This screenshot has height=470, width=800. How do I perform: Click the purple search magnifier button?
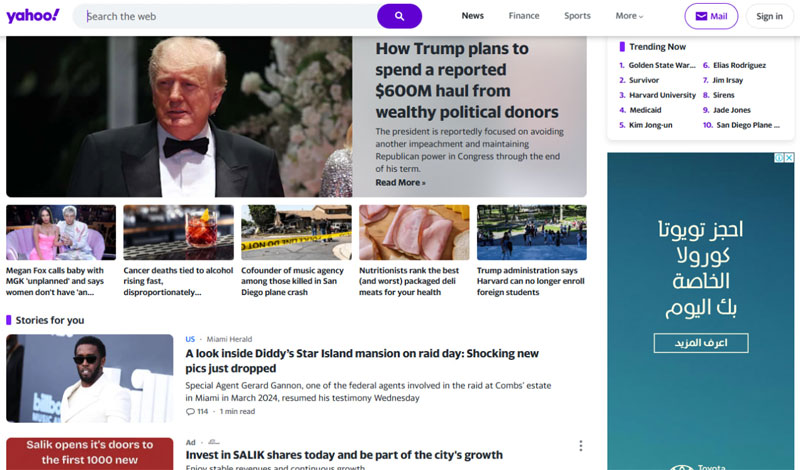(399, 16)
